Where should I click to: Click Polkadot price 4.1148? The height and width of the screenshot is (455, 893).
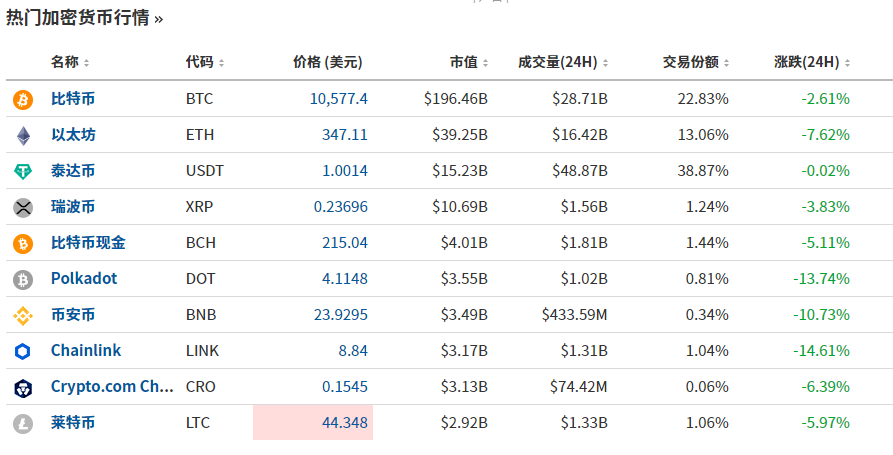pos(345,278)
